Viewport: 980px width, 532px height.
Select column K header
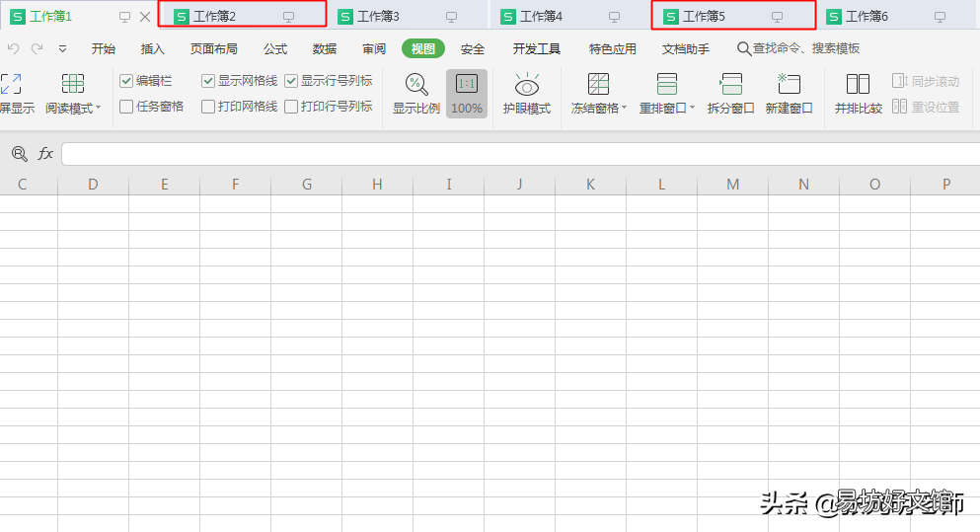(590, 185)
